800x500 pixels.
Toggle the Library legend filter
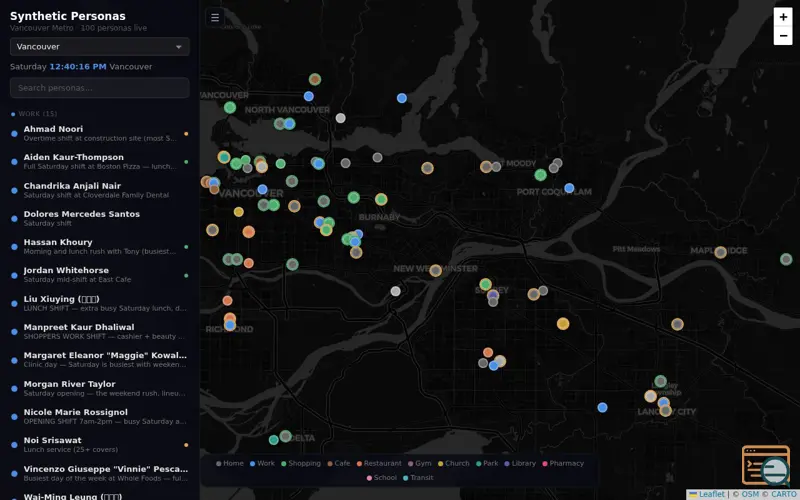(x=520, y=463)
